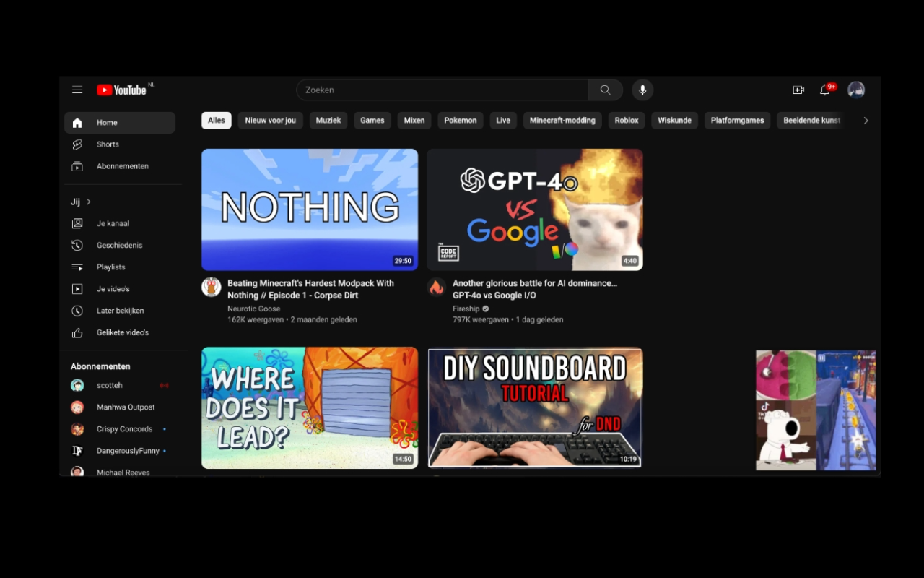Select the Live filter chip
924x578 pixels.
point(503,121)
